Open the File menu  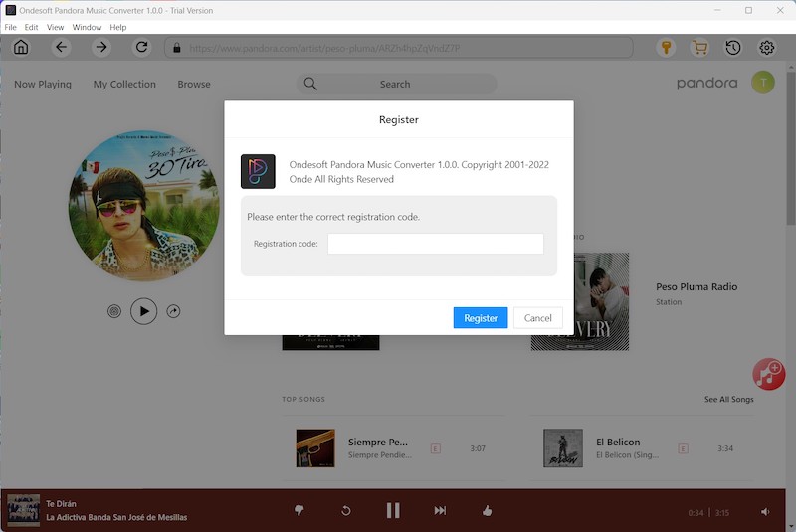pyautogui.click(x=10, y=27)
